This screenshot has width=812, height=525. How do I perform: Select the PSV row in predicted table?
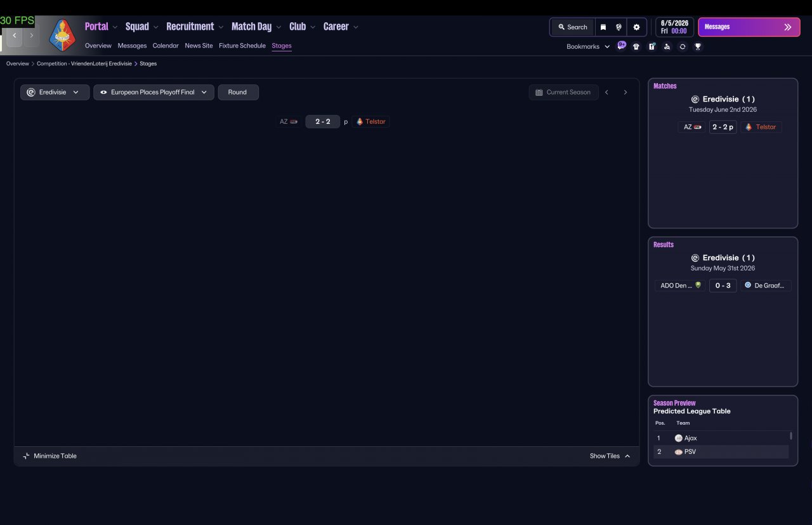[x=721, y=452]
